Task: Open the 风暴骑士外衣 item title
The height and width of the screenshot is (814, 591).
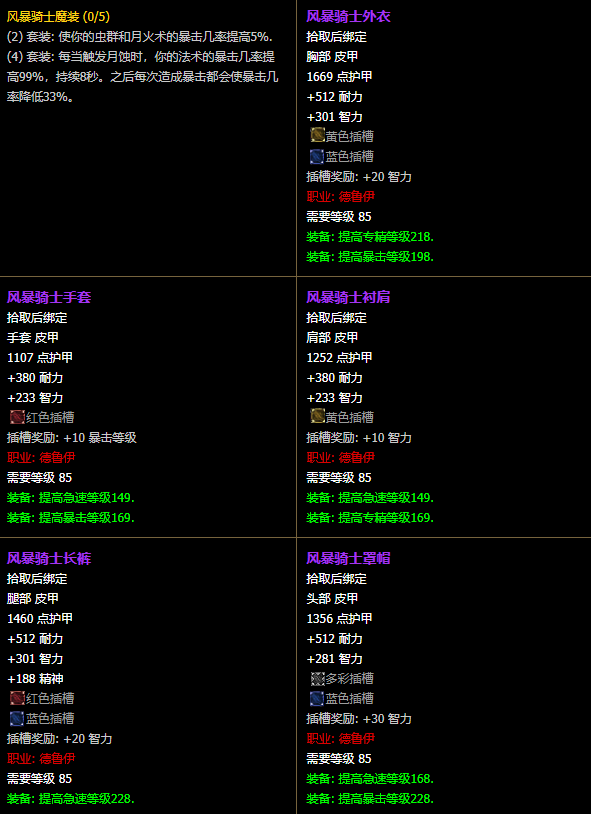Action: 348,17
